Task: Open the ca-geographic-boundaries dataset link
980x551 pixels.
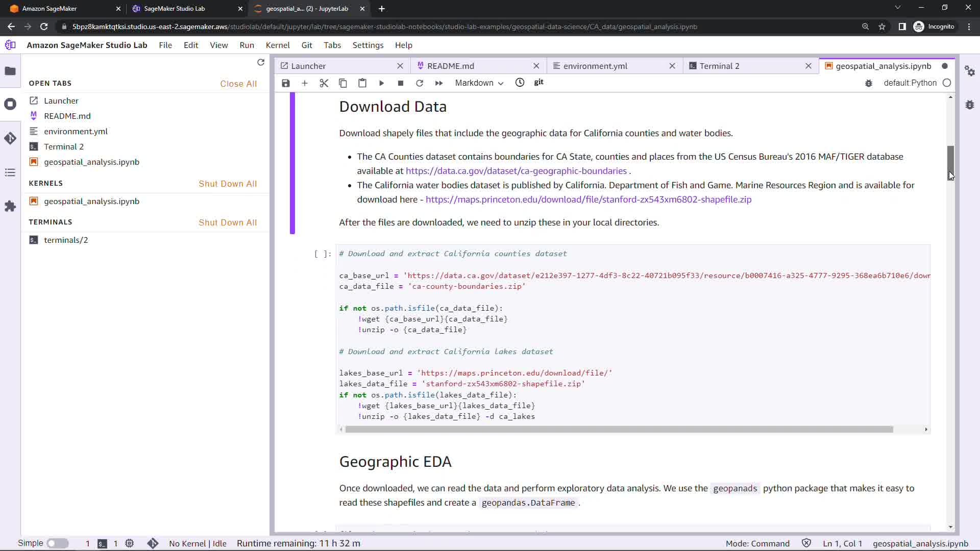Action: click(516, 171)
